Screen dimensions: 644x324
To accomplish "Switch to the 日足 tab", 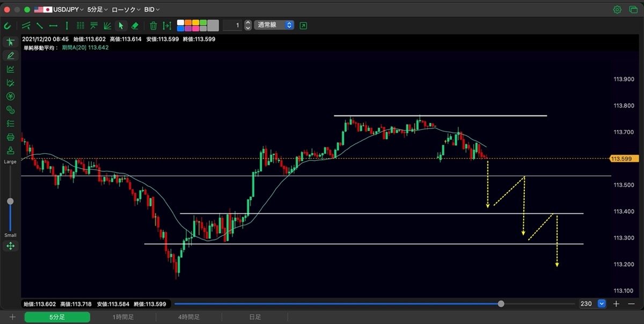I will 254,317.
